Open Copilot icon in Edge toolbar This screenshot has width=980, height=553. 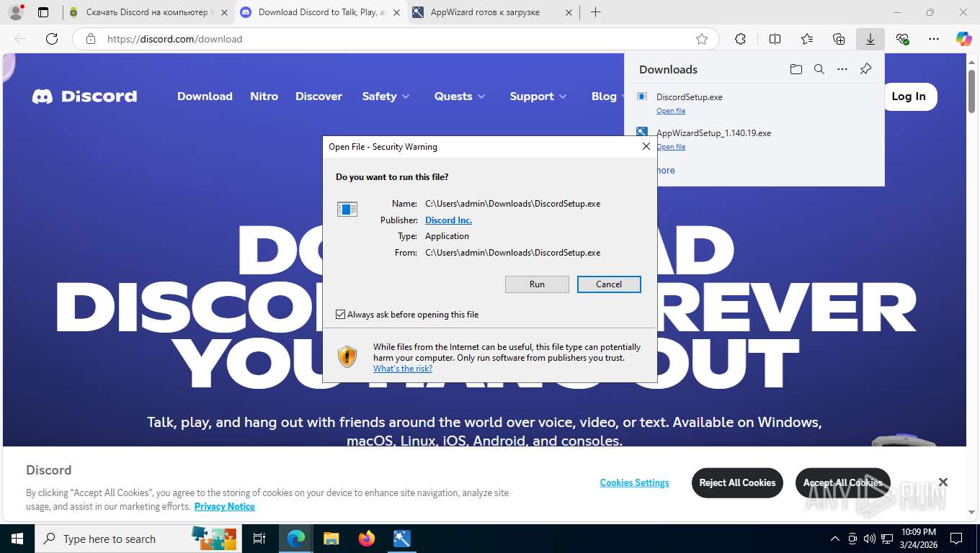(964, 39)
